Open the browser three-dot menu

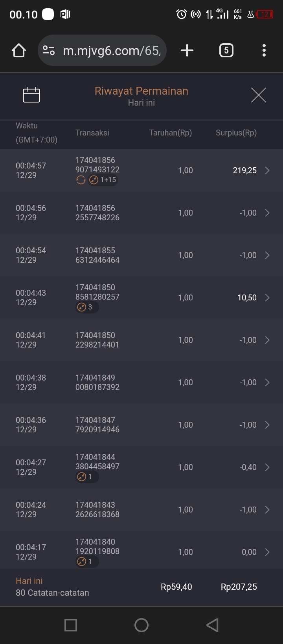click(x=264, y=51)
